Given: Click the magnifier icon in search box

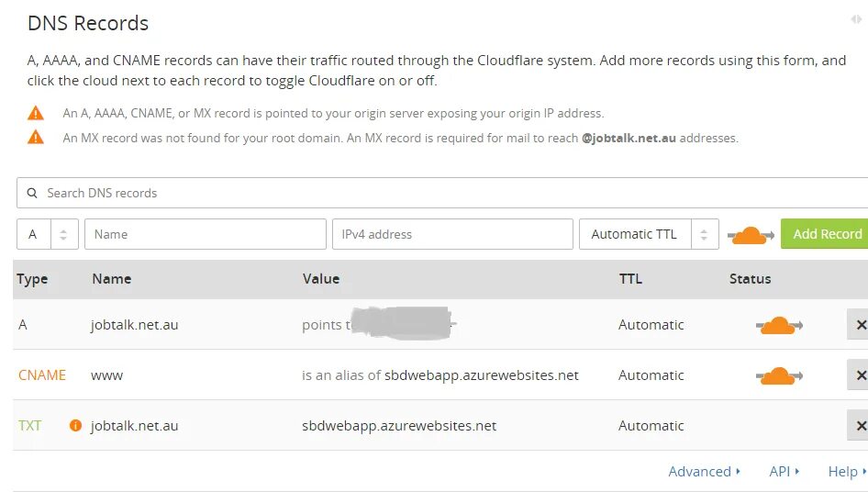Looking at the screenshot, I should (x=32, y=193).
